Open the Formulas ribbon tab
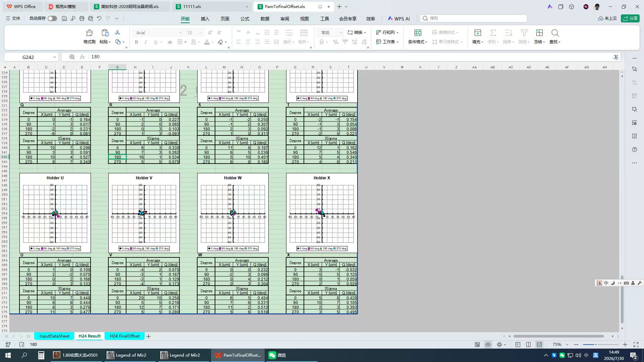644x362 pixels. [x=245, y=19]
